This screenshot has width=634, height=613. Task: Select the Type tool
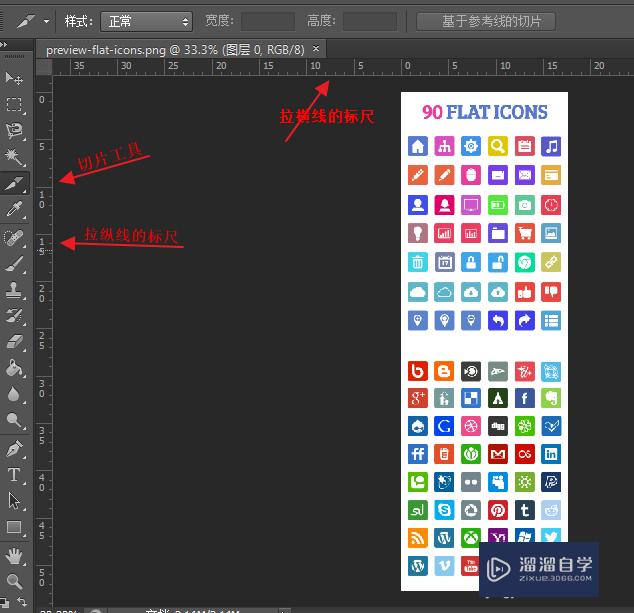[x=14, y=475]
